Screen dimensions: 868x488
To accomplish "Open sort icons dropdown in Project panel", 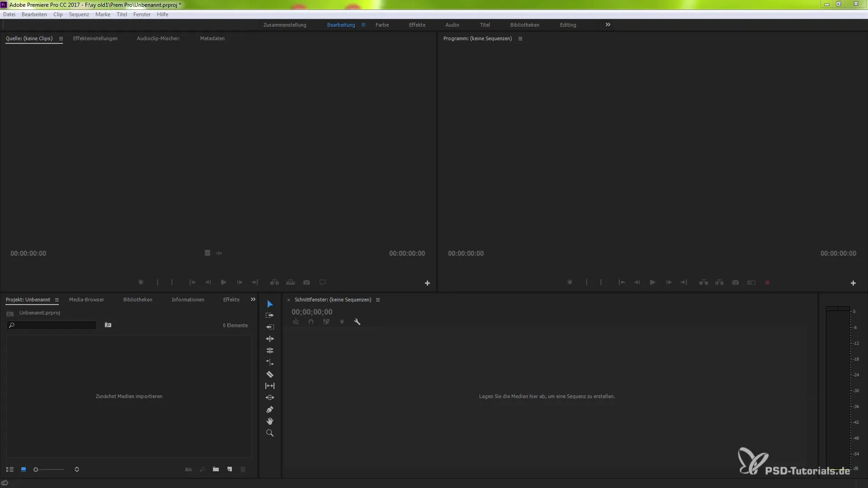I will tap(77, 469).
